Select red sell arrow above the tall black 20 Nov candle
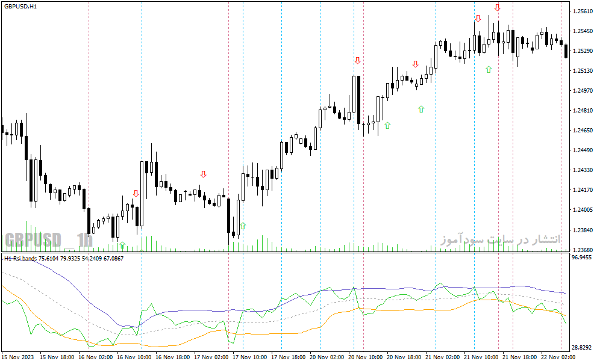Screen dimensions: 597x364 click(357, 61)
